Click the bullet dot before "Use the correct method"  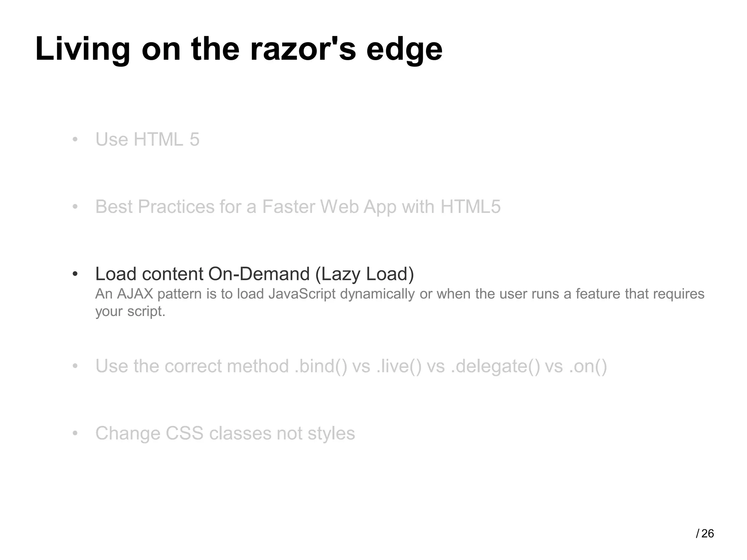tap(75, 366)
